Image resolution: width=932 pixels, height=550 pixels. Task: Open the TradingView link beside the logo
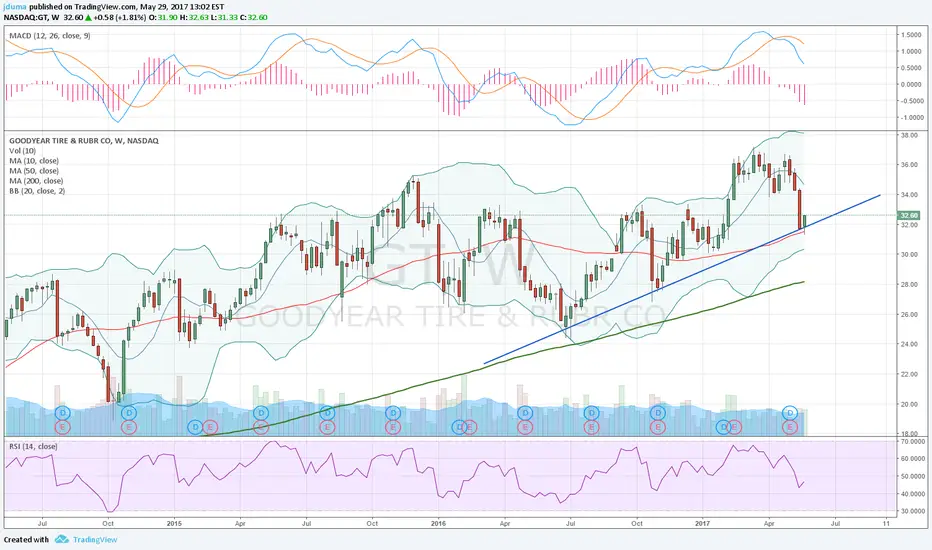[95, 539]
